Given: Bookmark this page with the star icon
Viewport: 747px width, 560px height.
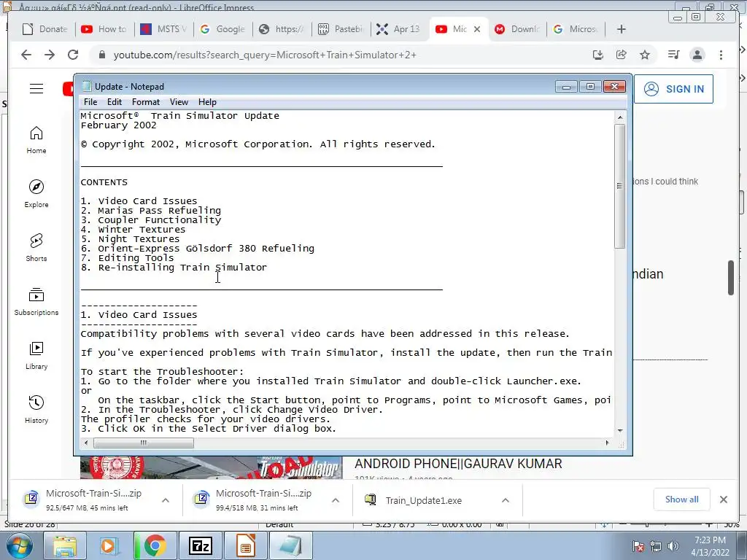Looking at the screenshot, I should (645, 55).
